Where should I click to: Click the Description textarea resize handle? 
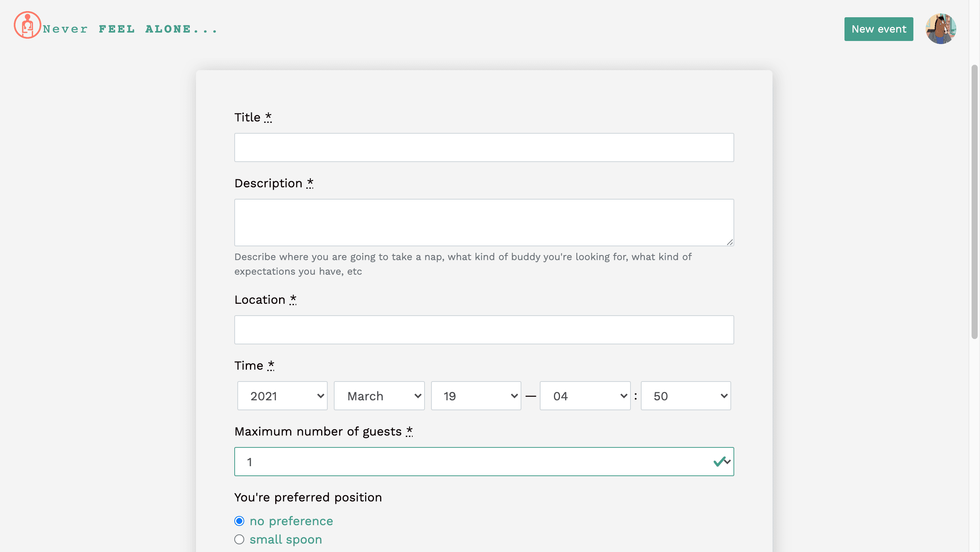click(x=730, y=242)
